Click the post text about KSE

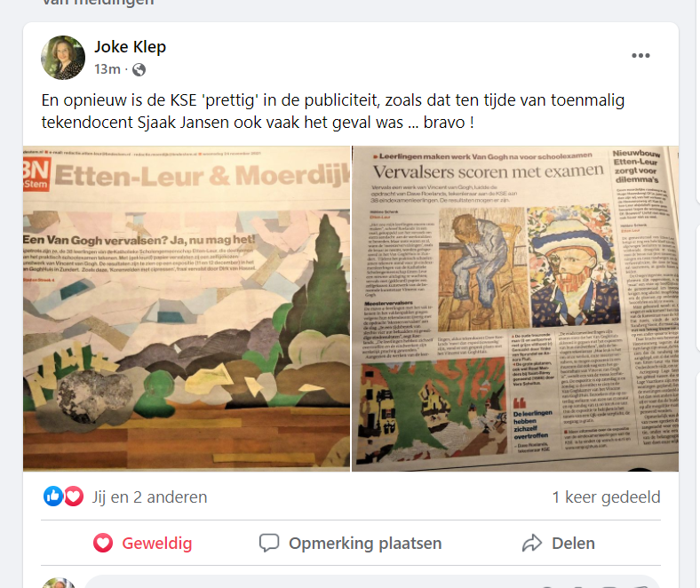pos(332,111)
